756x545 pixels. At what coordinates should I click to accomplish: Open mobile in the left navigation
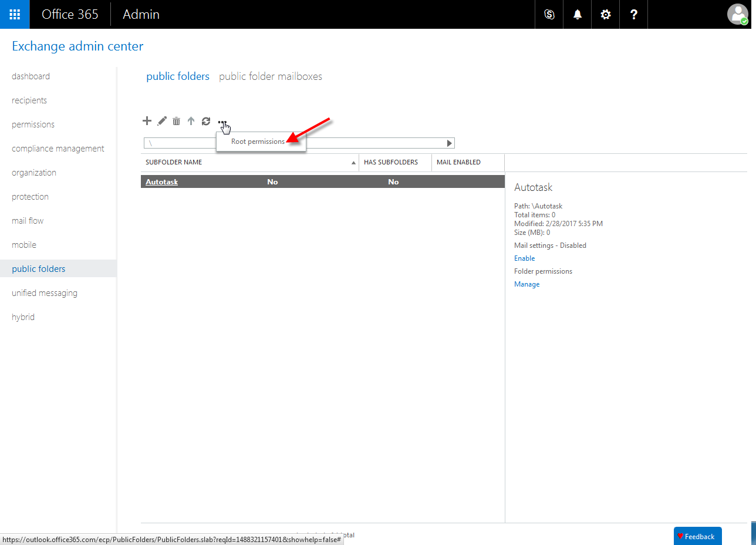coord(24,245)
